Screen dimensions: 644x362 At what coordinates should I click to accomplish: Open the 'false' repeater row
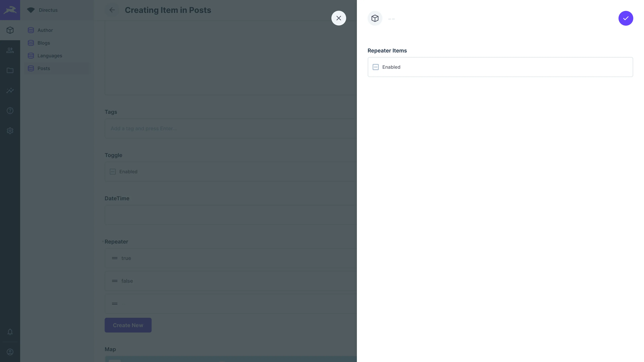click(x=225, y=281)
